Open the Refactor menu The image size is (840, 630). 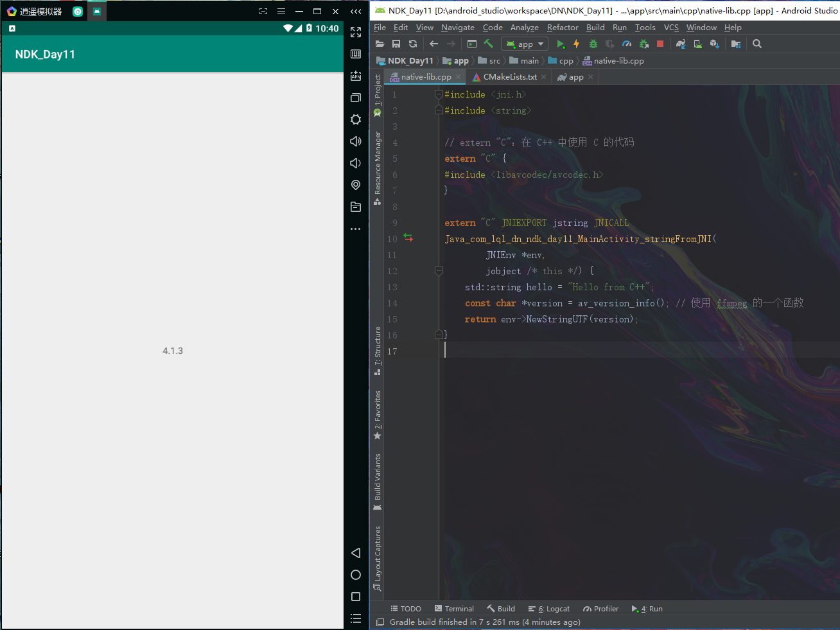pos(563,28)
